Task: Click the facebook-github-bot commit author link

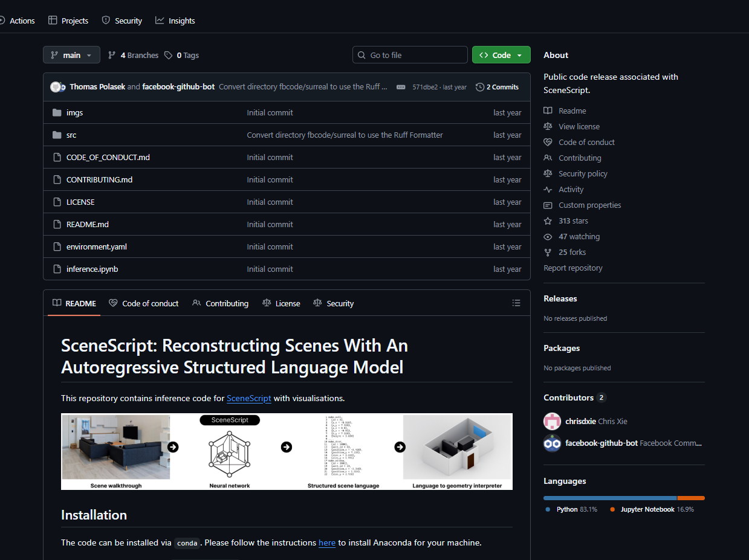Action: pos(178,87)
